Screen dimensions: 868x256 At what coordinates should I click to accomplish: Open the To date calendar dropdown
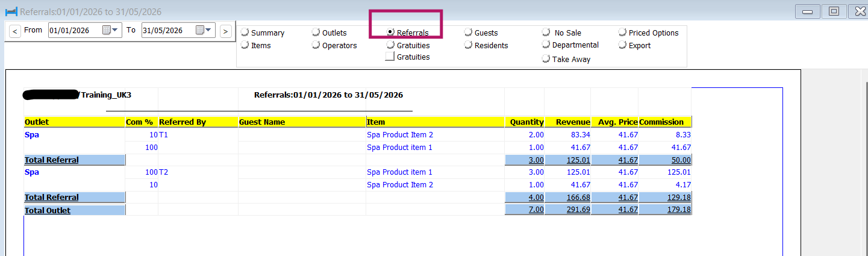(204, 30)
